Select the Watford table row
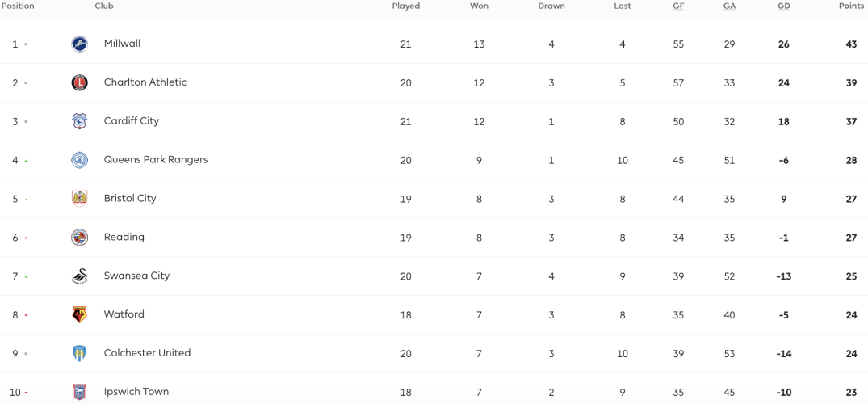This screenshot has width=868, height=404. pos(434,315)
